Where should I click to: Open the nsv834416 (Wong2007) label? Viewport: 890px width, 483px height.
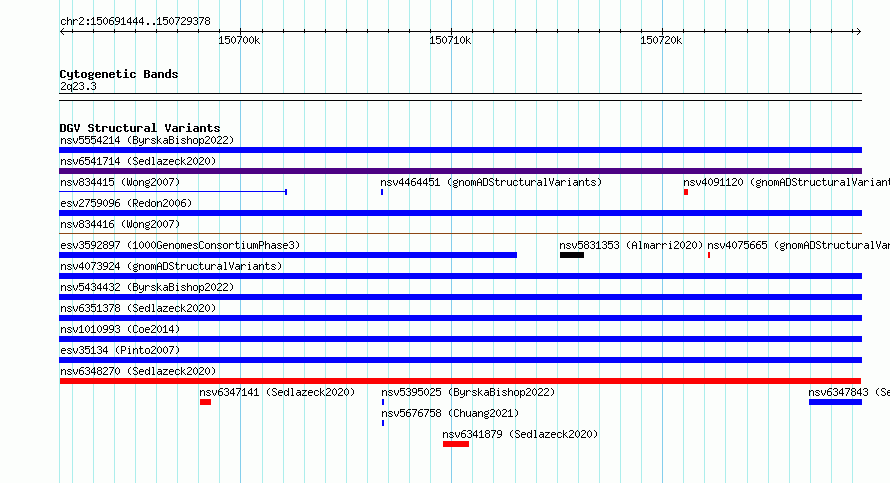tap(120, 224)
